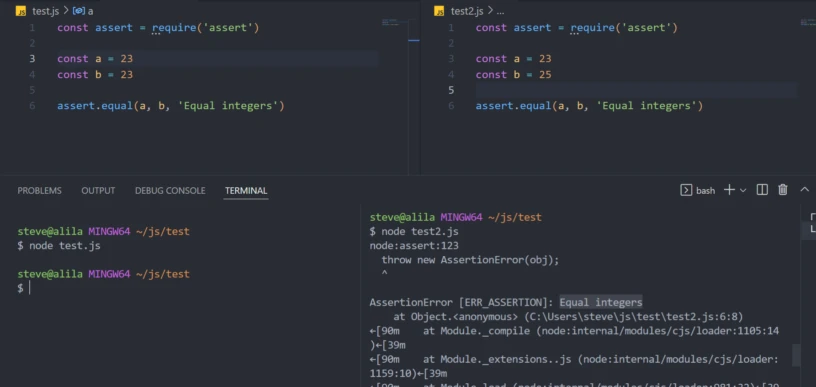
Task: Kill terminal with the trash icon
Action: pos(783,190)
